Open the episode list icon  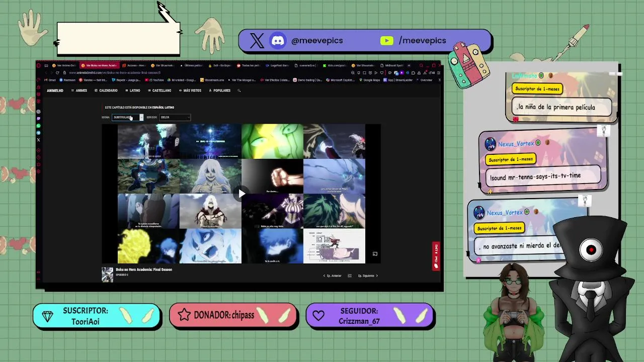[x=350, y=276]
